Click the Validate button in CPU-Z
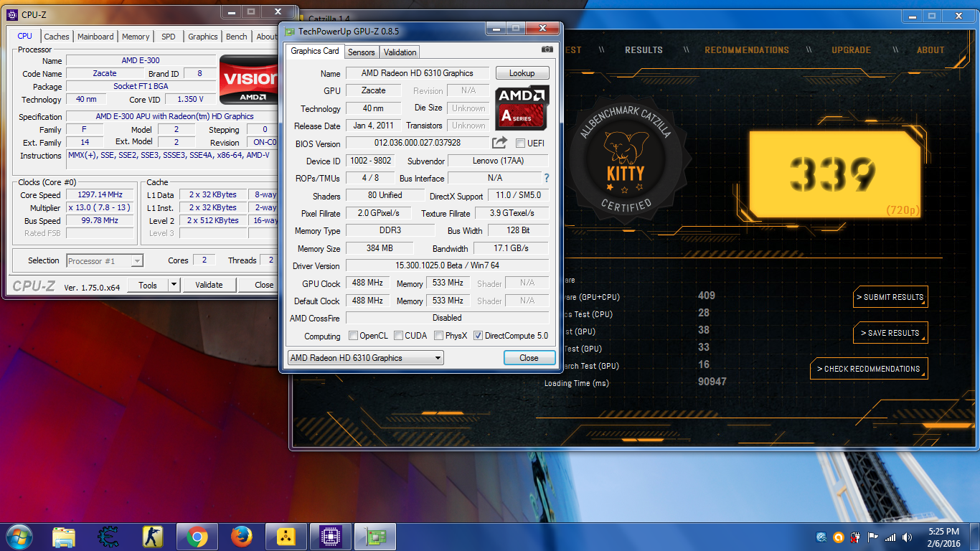Image resolution: width=980 pixels, height=551 pixels. (x=209, y=285)
